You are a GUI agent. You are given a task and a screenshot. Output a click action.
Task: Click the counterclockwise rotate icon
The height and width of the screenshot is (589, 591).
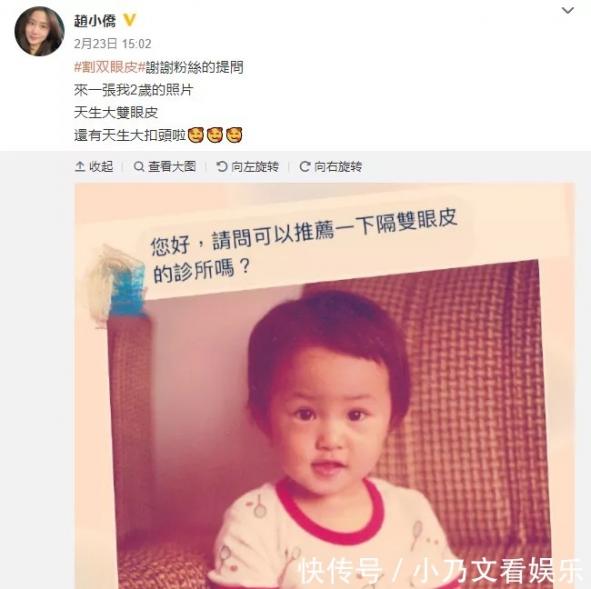click(222, 167)
